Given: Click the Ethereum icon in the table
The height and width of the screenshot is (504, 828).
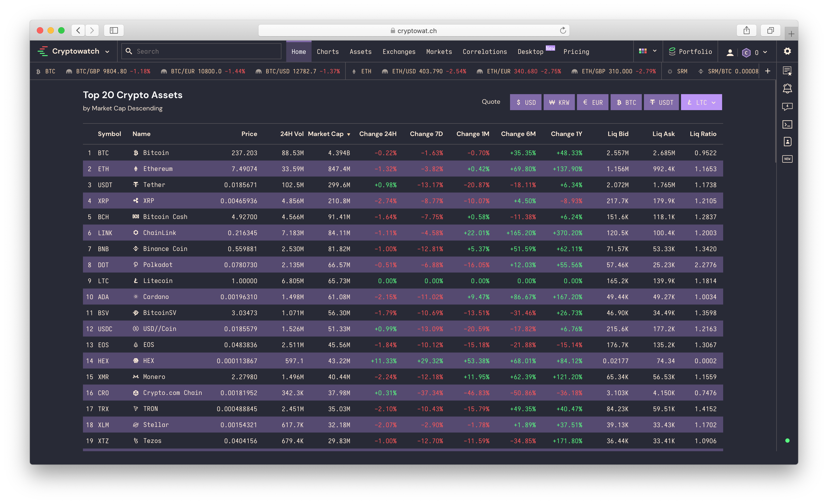Looking at the screenshot, I should (x=136, y=169).
